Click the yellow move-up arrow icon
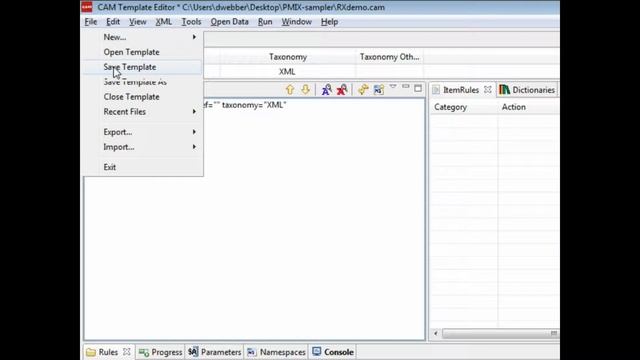 pos(290,89)
